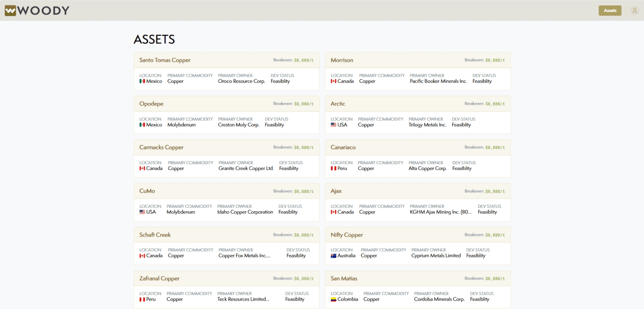Open the Opodepe asset title

tap(151, 104)
